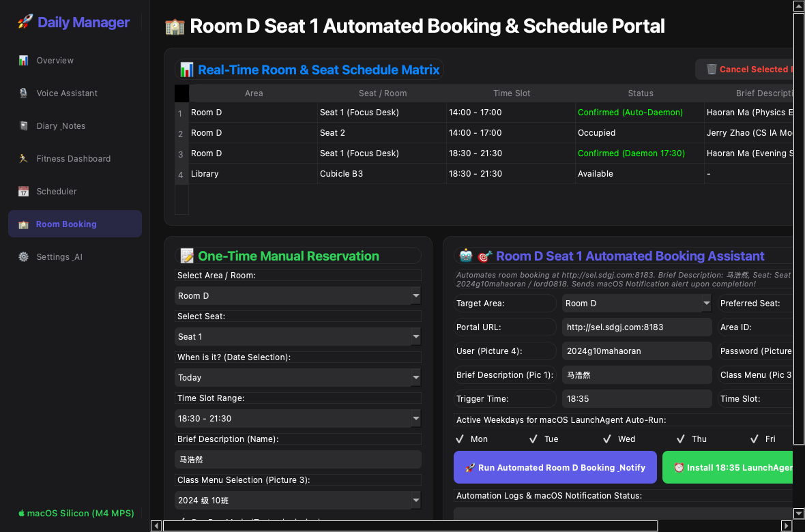The height and width of the screenshot is (532, 805).
Task: Disable the Fri weekday checkbox
Action: [x=755, y=439]
